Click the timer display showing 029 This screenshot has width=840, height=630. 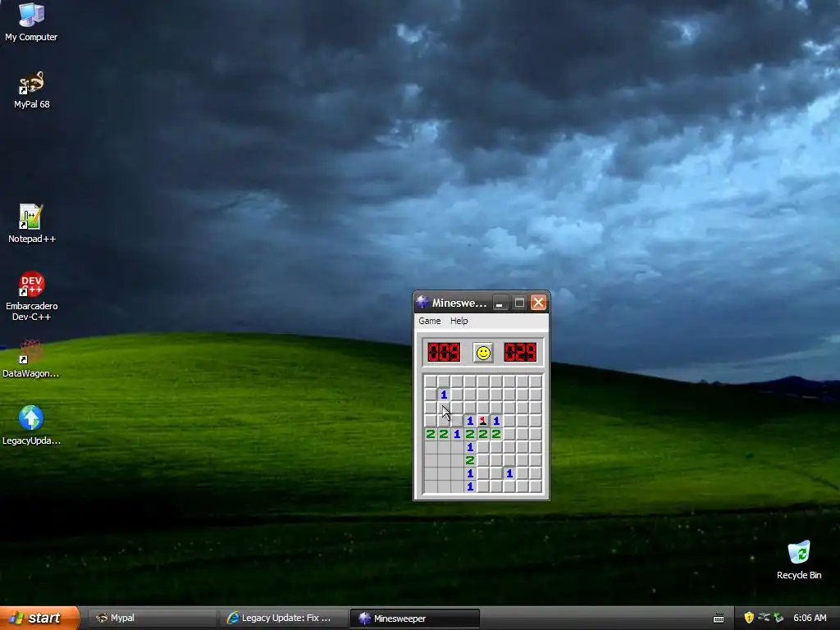[x=520, y=353]
